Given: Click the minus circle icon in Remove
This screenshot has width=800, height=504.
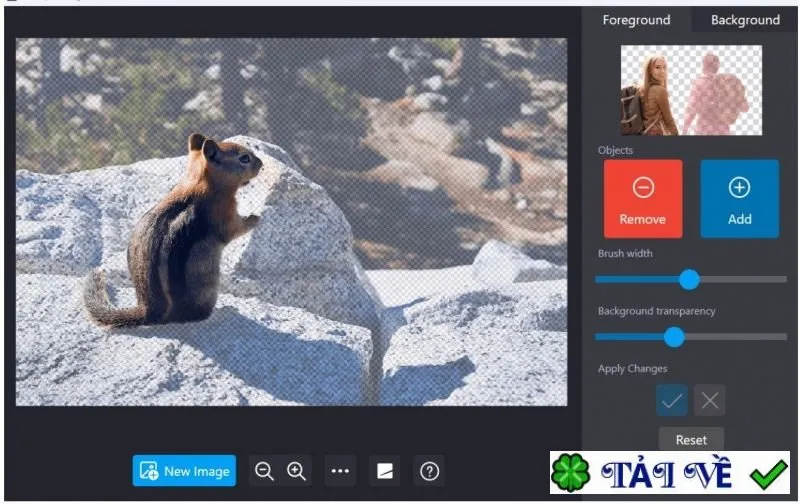Looking at the screenshot, I should tap(643, 187).
